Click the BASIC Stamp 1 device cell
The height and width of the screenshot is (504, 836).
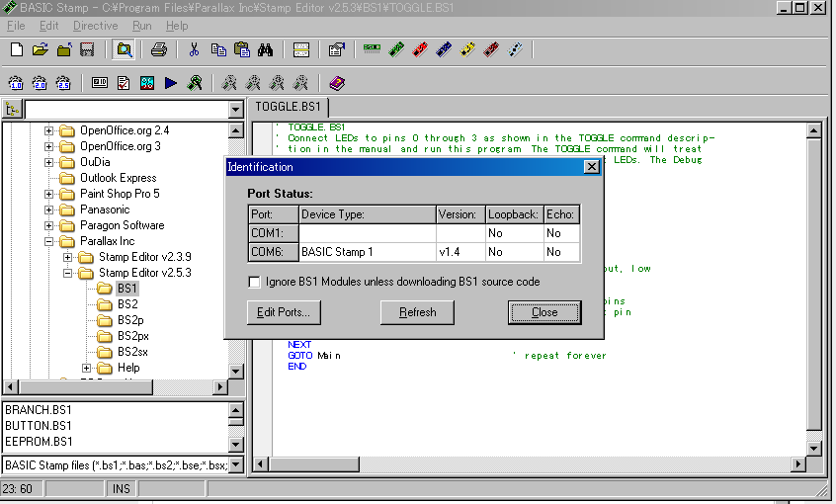tap(368, 252)
